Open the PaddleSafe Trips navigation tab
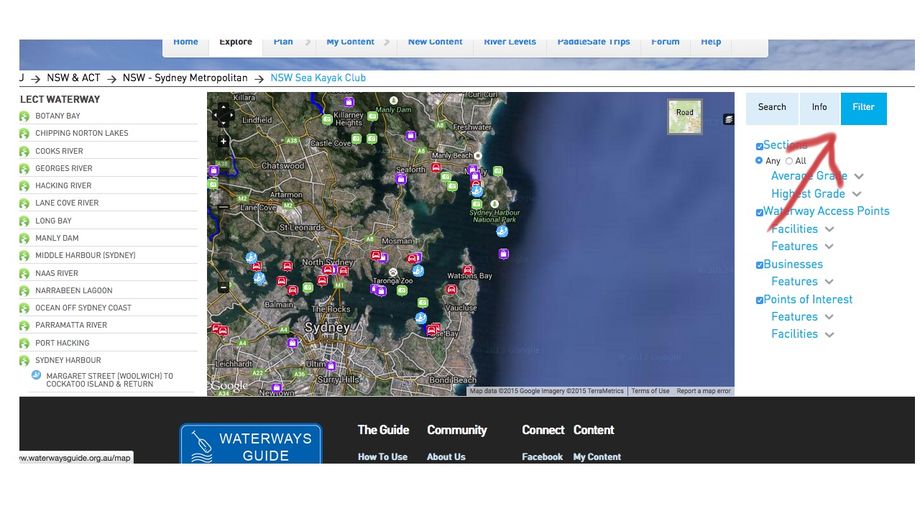 tap(594, 43)
